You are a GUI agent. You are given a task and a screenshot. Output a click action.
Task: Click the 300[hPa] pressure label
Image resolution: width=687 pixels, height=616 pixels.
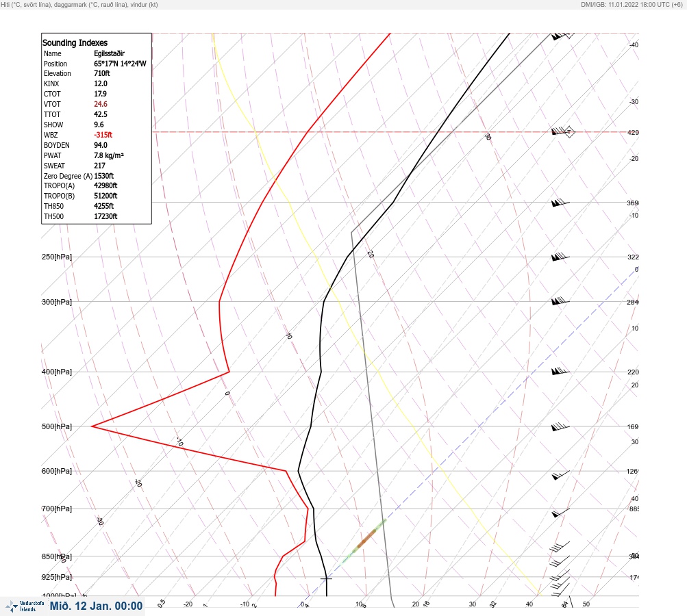point(57,302)
